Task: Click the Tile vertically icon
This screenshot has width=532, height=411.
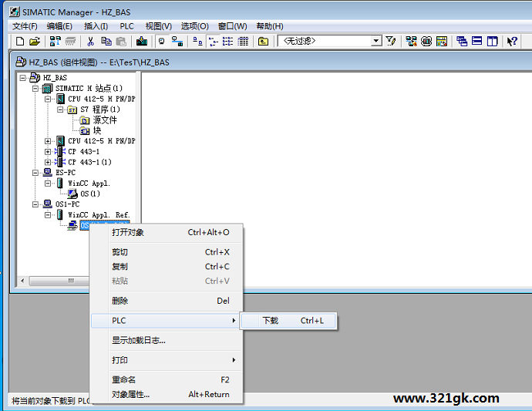Action: click(x=493, y=42)
